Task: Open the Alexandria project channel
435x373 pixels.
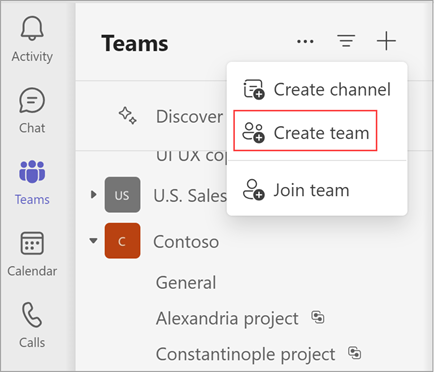Action: (227, 318)
